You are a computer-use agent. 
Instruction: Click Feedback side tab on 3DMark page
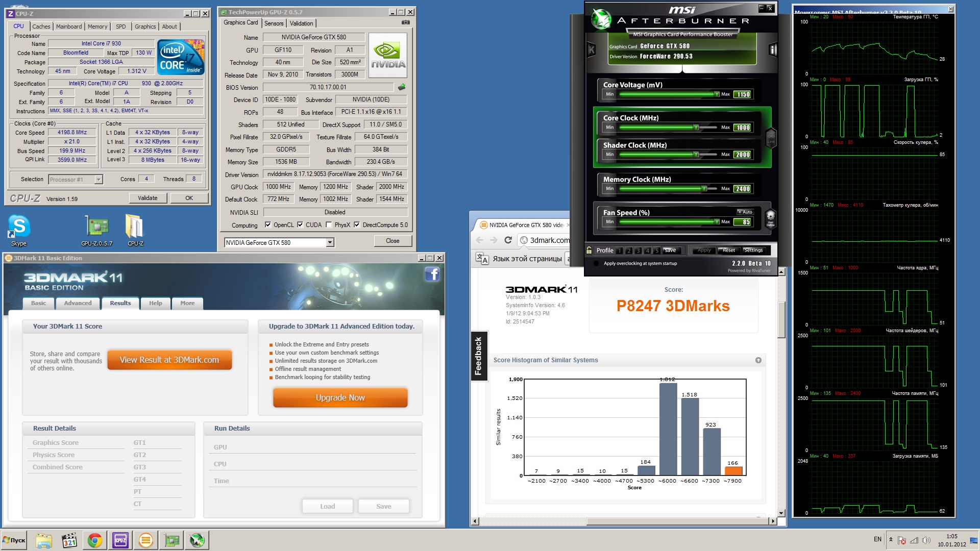click(478, 356)
